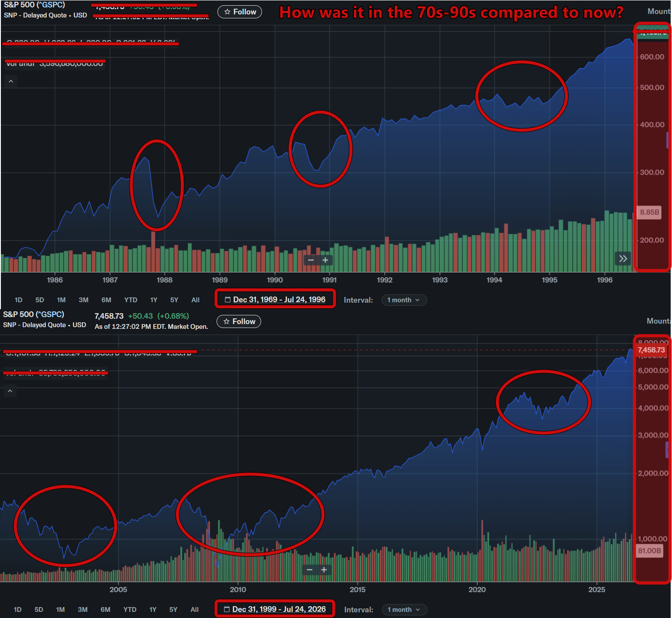Click the 2005 year label on the time axis
Viewport: 672px width, 618px height.
click(118, 590)
